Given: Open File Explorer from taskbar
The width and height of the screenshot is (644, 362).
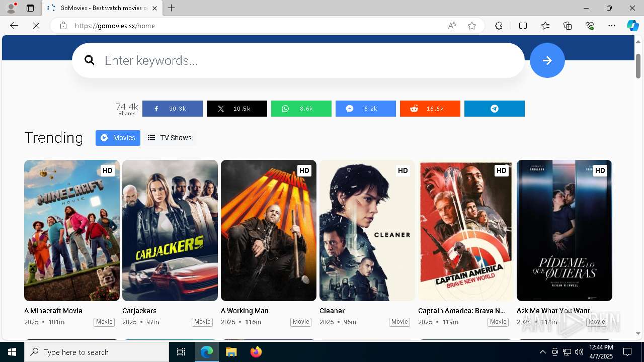Looking at the screenshot, I should [x=231, y=352].
